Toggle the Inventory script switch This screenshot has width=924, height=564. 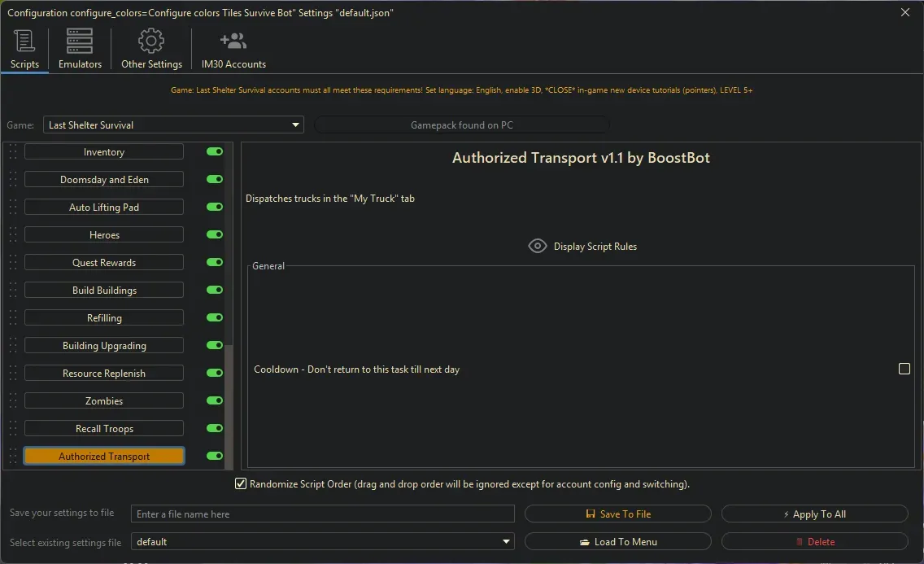(215, 151)
